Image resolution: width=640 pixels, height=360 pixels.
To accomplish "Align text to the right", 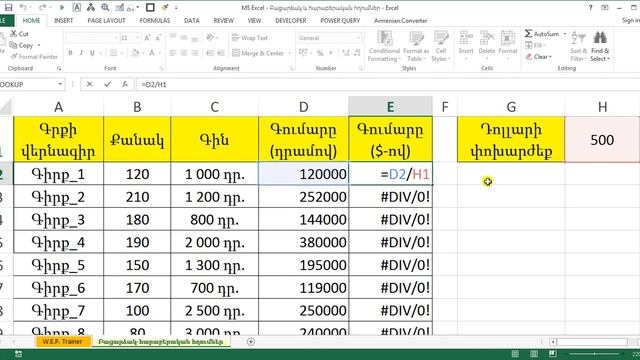I will coord(195,53).
